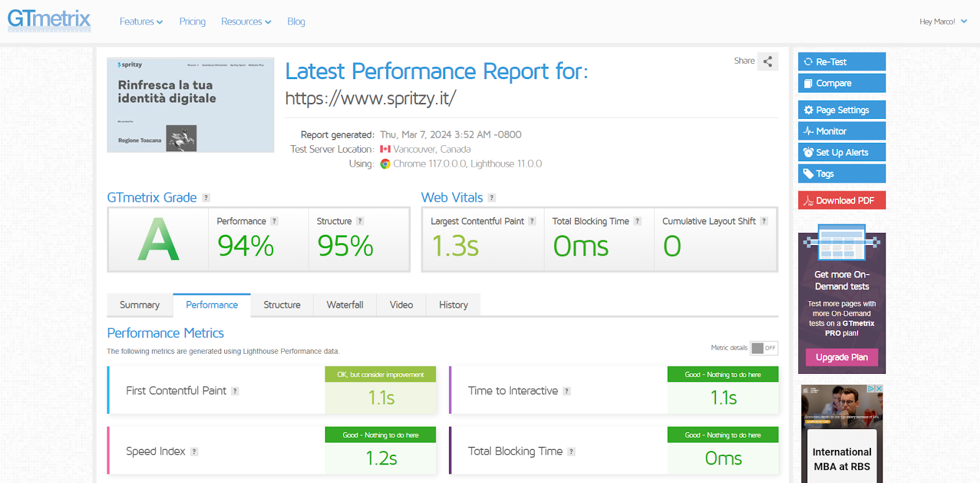Open help for Web Vitals heading

492,198
